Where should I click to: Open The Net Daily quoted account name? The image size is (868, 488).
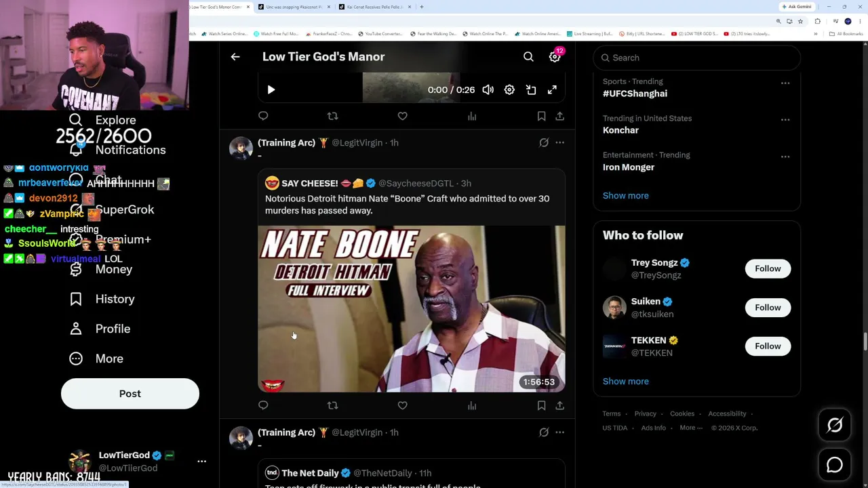[310, 473]
